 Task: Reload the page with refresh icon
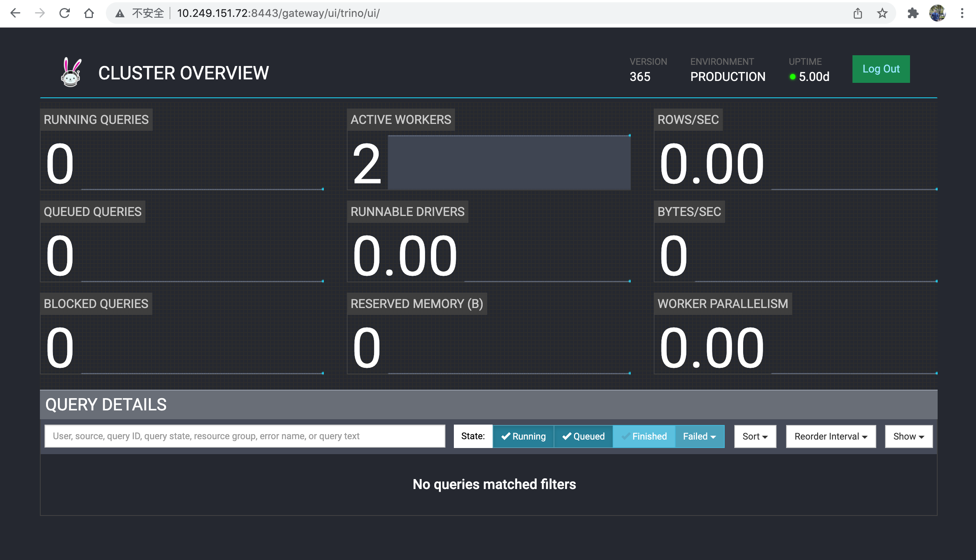click(64, 13)
